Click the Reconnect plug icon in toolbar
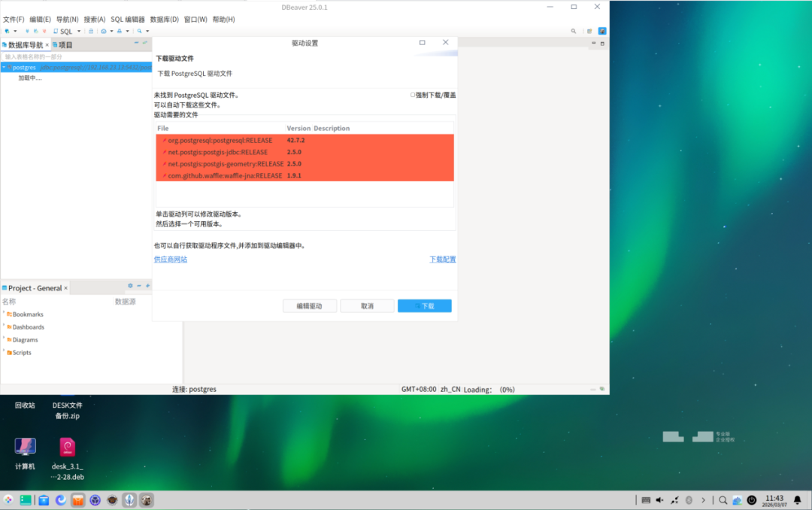Screen dimensions: 812x510 tap(36, 31)
